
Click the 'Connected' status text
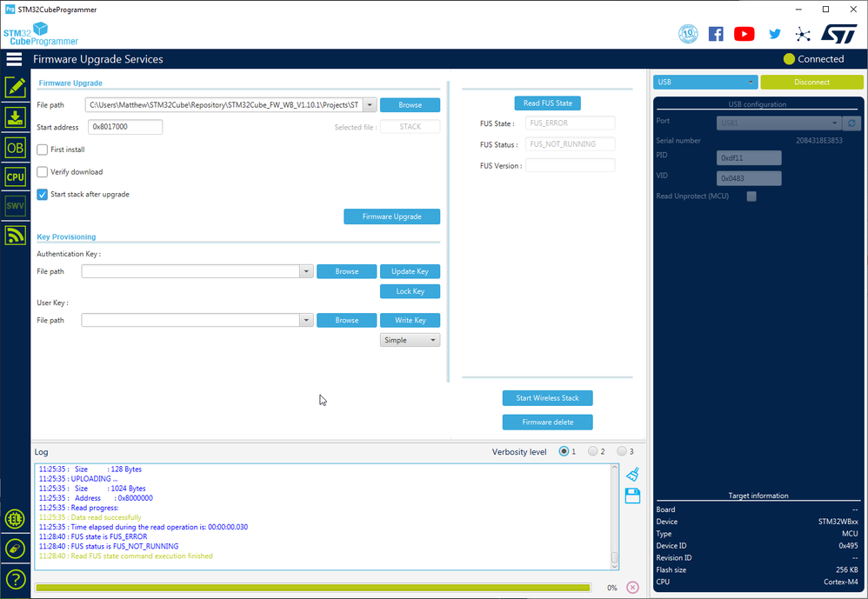click(820, 59)
